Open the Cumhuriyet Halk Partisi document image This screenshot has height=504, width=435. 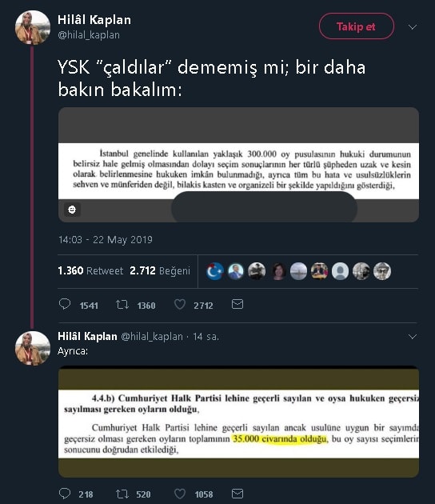tap(238, 422)
